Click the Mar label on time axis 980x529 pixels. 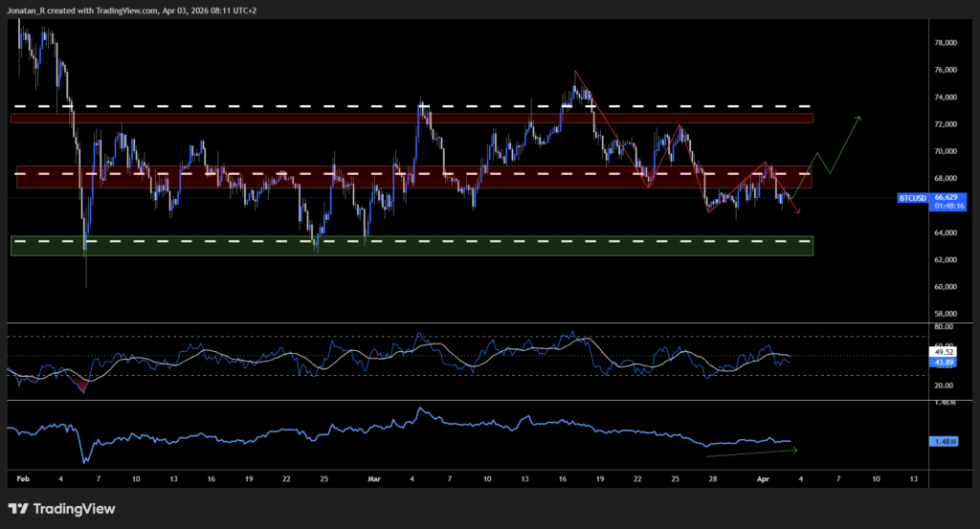[376, 477]
